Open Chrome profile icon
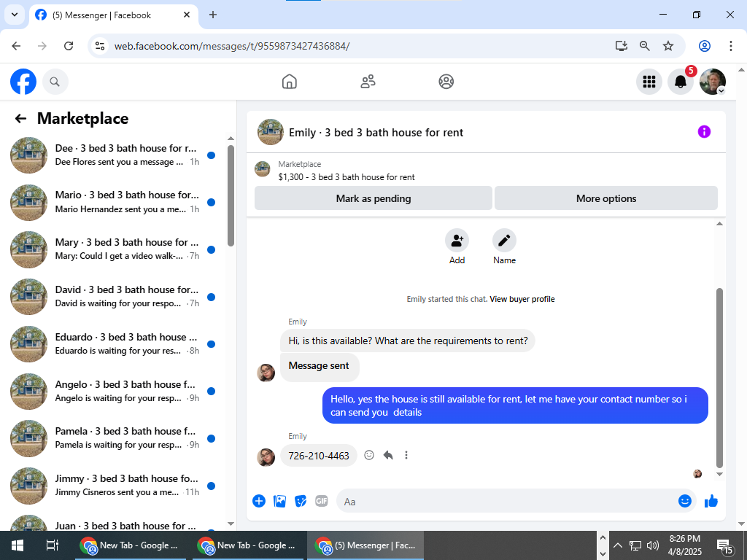Screen dimensions: 747x560 pyautogui.click(x=704, y=46)
